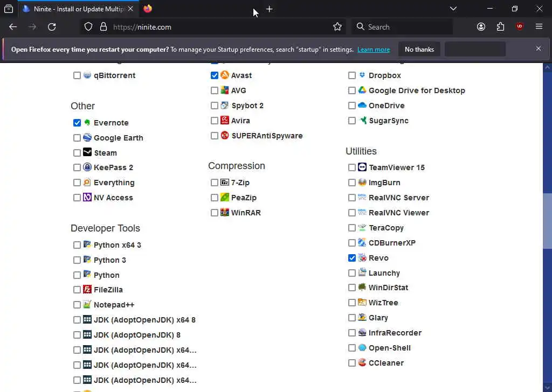Viewport: 552px width, 392px height.
Task: Uncheck the Avast checkbox
Action: click(215, 75)
